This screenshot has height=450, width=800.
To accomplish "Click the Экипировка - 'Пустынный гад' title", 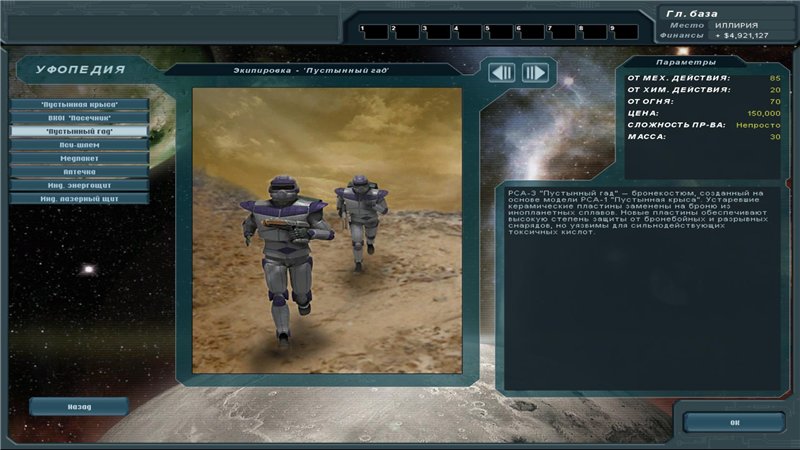I will pos(311,70).
